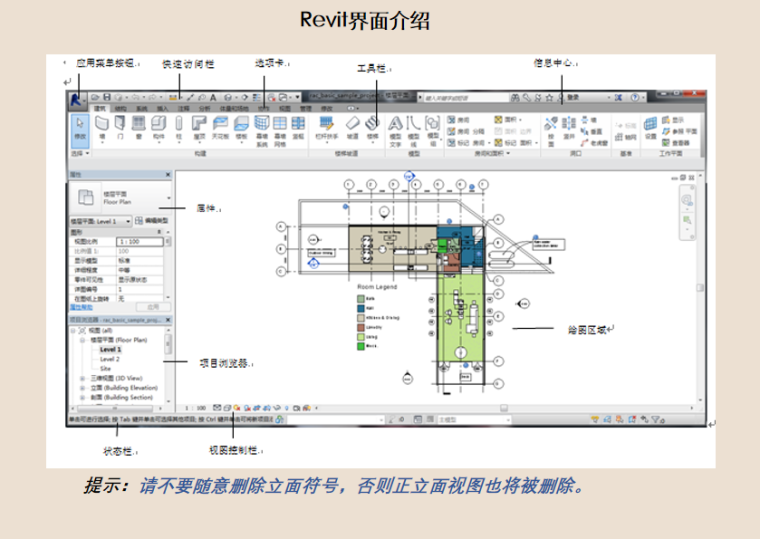
Task: Open the Revit application menu button
Action: point(76,99)
